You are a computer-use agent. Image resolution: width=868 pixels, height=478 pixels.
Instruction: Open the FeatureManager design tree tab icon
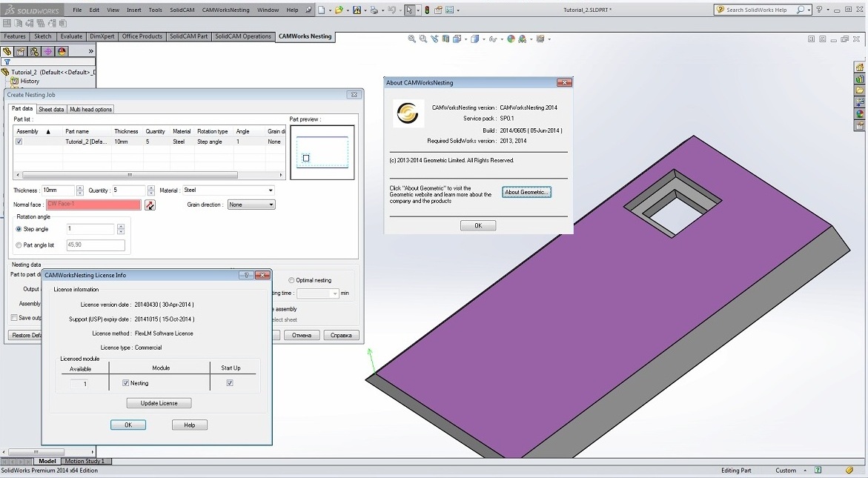point(7,51)
